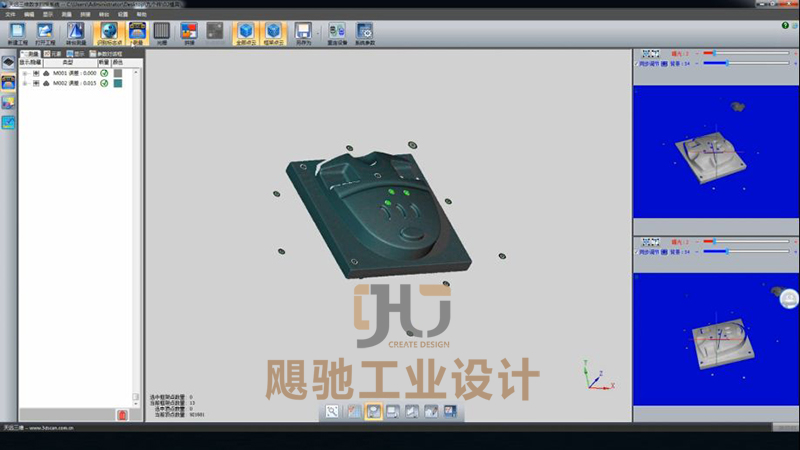Select the black diamond icon in left sidebar

tap(8, 63)
